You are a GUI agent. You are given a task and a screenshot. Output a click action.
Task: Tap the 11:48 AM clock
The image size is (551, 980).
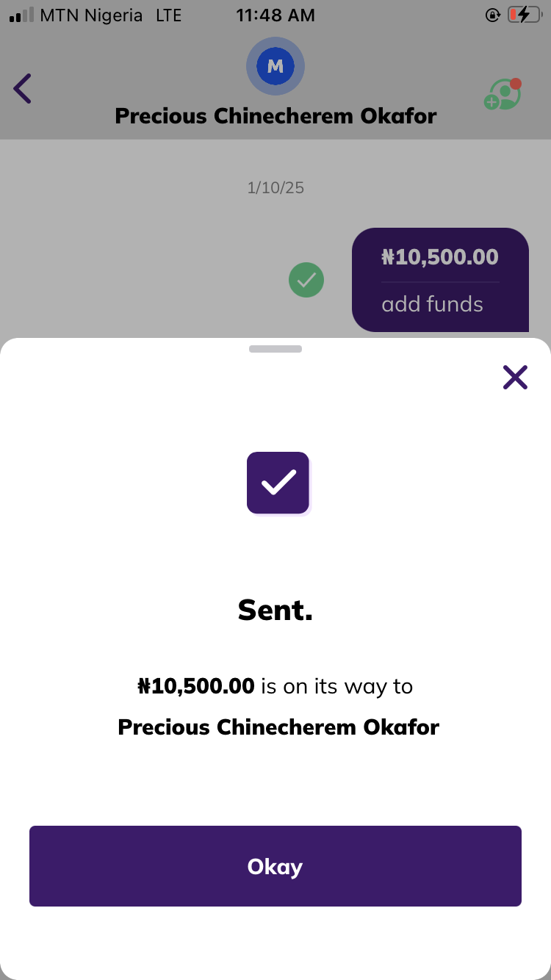point(275,15)
